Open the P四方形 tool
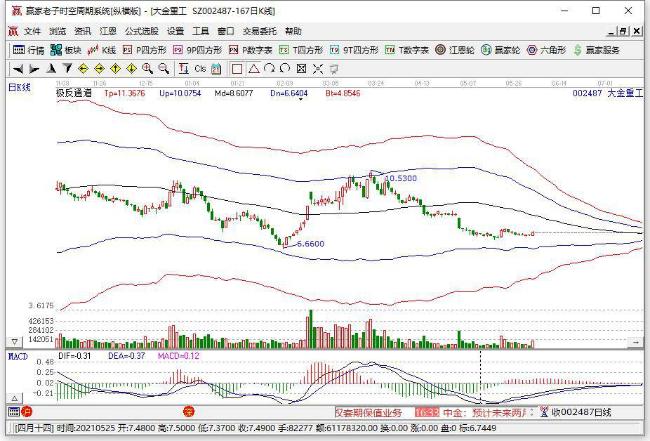The width and height of the screenshot is (650, 441). pos(145,50)
